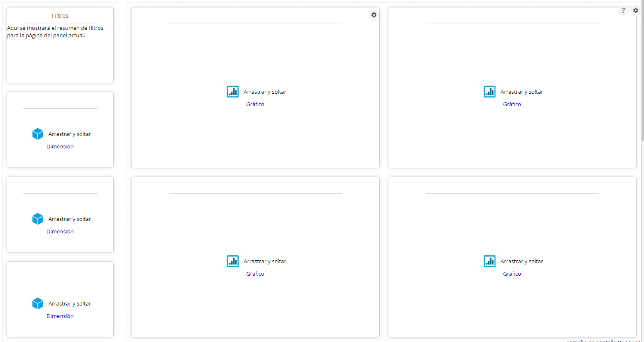Image resolution: width=644 pixels, height=342 pixels.
Task: Click the cube icon in first dimension panel
Action: [x=38, y=134]
